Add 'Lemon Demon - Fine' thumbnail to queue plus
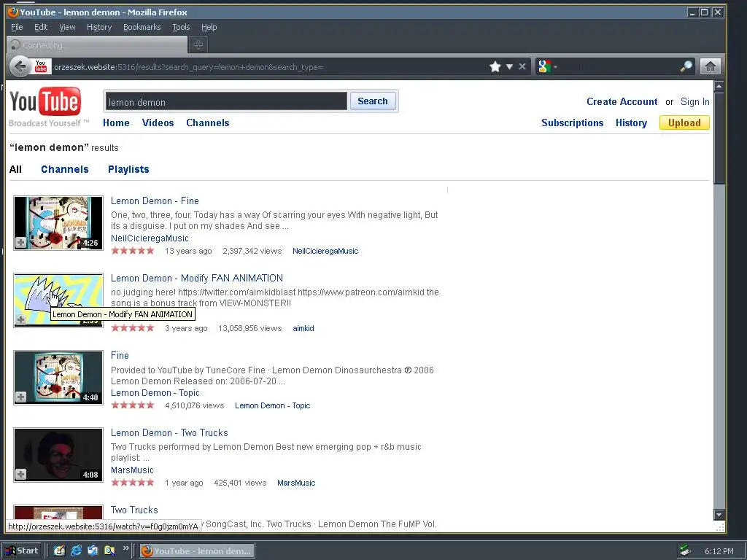 tap(20, 242)
